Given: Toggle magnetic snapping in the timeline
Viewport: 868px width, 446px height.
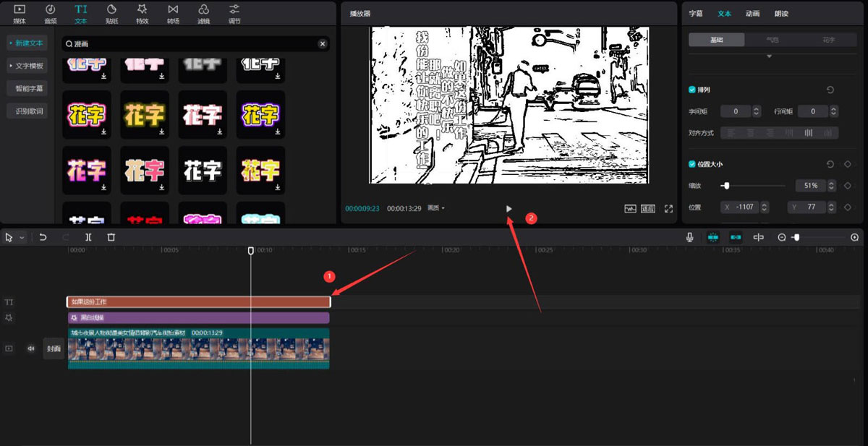Looking at the screenshot, I should click(x=713, y=236).
